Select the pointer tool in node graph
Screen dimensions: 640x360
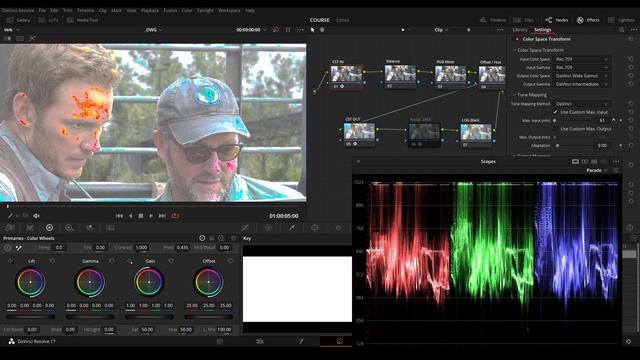click(x=313, y=30)
